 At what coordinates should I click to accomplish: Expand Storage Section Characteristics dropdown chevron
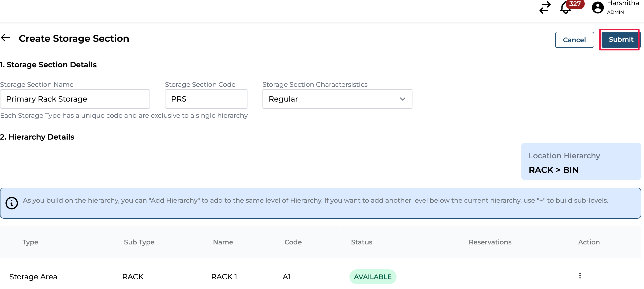tap(402, 99)
